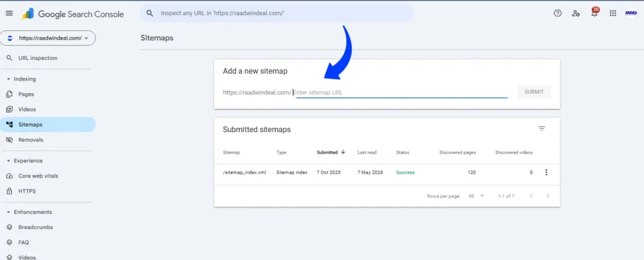644x260 pixels.
Task: Open the /sitemap_index.xml row
Action: pyautogui.click(x=387, y=172)
